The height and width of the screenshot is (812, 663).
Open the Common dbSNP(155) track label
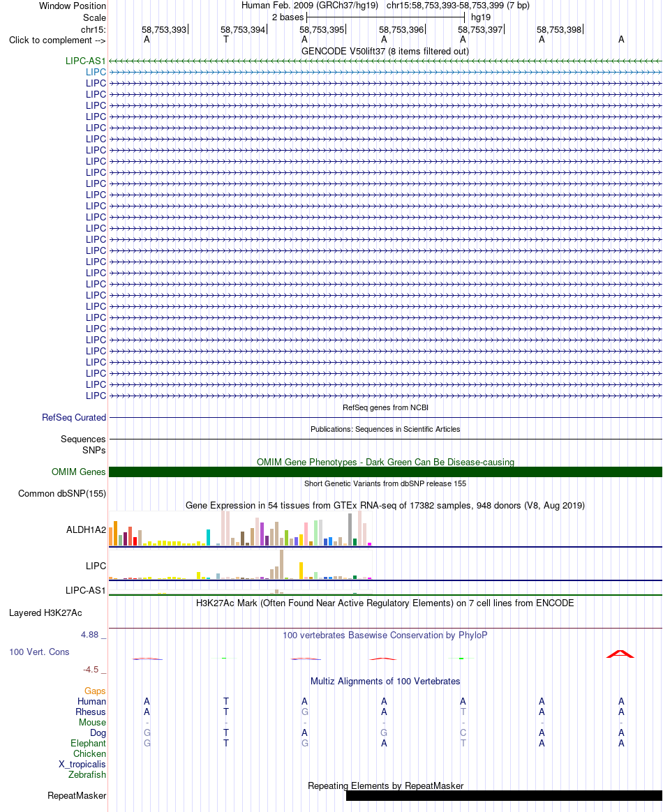click(62, 493)
